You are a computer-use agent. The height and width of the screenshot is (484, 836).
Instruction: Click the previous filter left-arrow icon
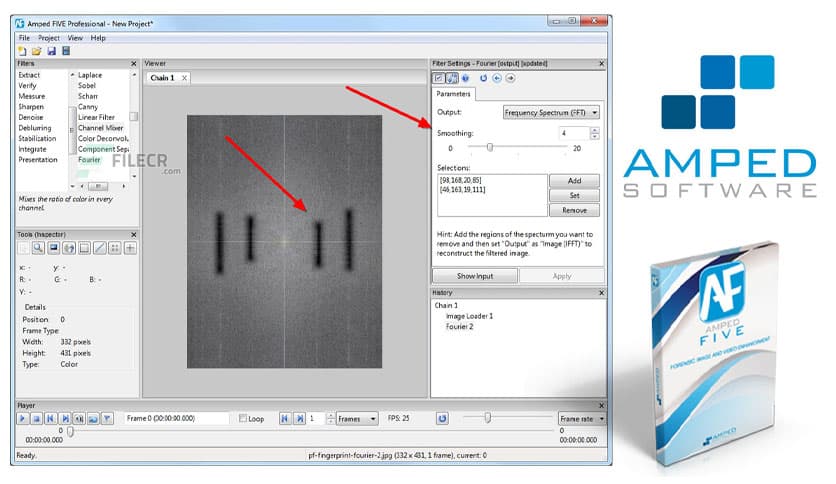(x=497, y=78)
